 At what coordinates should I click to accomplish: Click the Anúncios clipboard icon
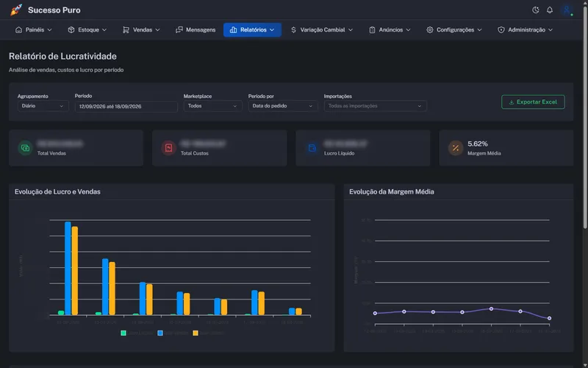click(x=372, y=29)
